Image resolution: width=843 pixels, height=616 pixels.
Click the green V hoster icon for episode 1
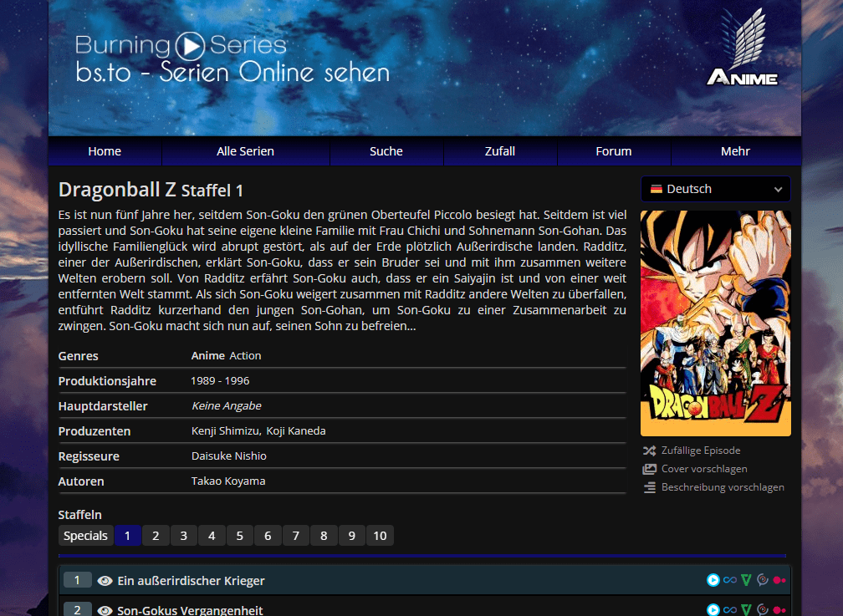(x=745, y=580)
